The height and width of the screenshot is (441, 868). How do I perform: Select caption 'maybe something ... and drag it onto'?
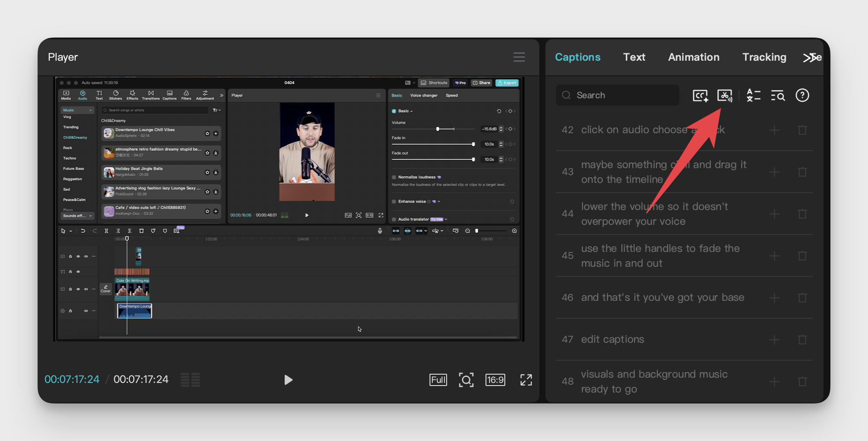tap(664, 172)
